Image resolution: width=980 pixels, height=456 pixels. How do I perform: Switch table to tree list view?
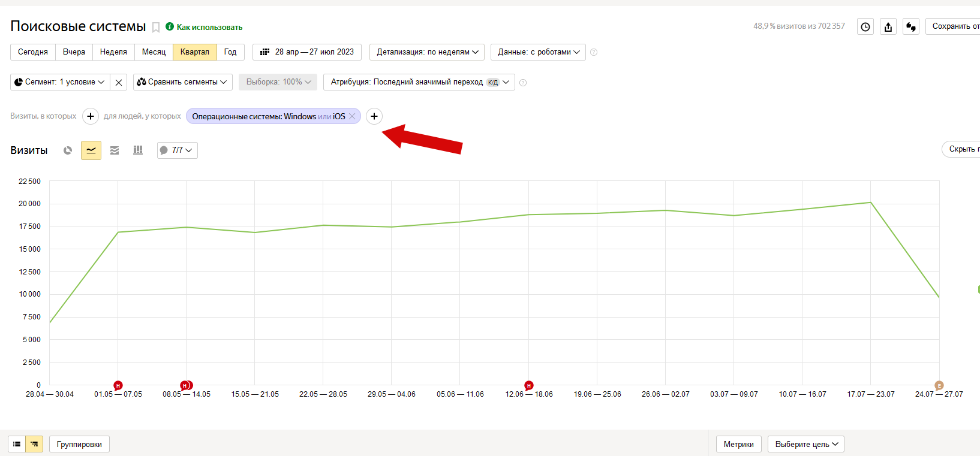[x=34, y=444]
